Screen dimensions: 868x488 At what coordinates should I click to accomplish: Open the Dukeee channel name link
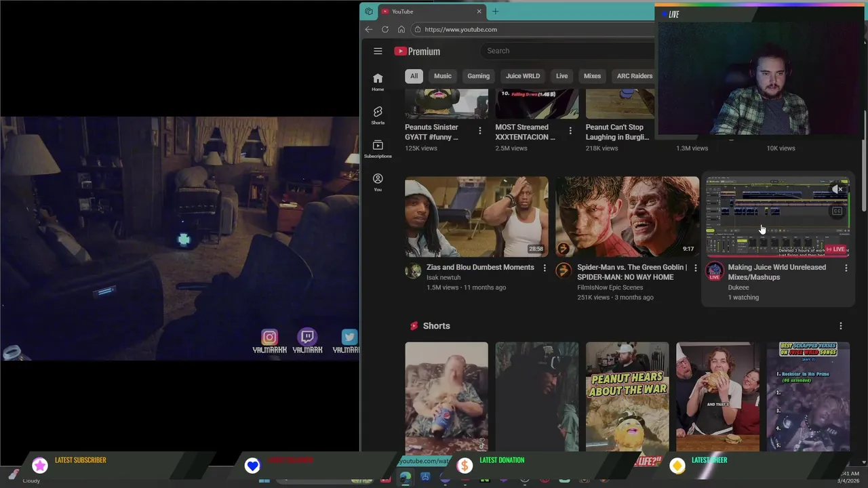[738, 287]
